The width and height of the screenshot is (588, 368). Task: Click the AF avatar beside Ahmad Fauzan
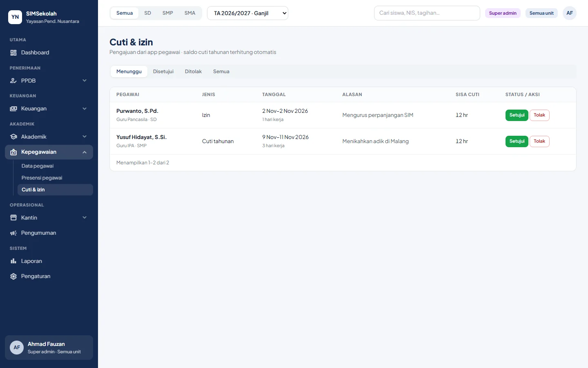[17, 348]
